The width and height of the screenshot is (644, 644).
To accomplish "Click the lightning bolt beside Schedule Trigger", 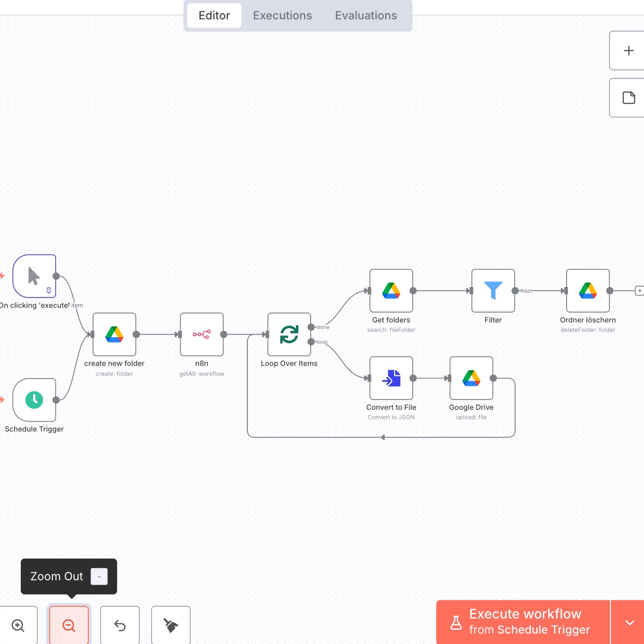I will pyautogui.click(x=2, y=400).
